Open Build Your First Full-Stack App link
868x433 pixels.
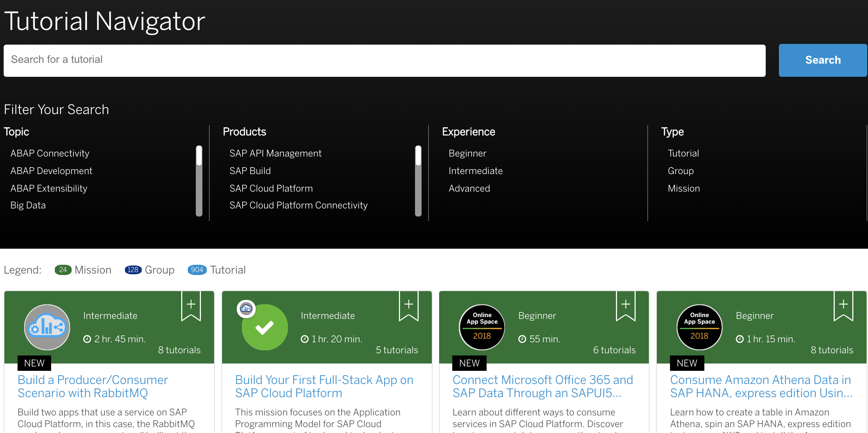pyautogui.click(x=324, y=386)
